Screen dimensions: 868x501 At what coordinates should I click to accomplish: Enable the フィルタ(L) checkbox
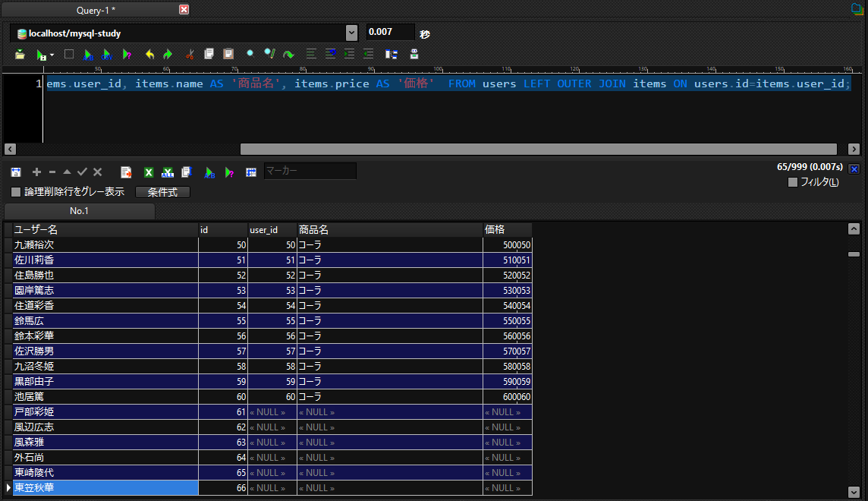tap(793, 182)
